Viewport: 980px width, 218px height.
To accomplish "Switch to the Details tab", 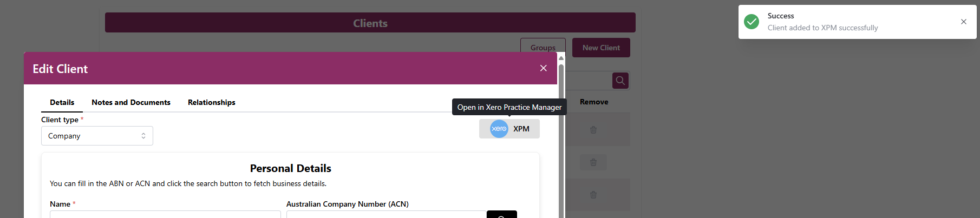I will (x=62, y=102).
